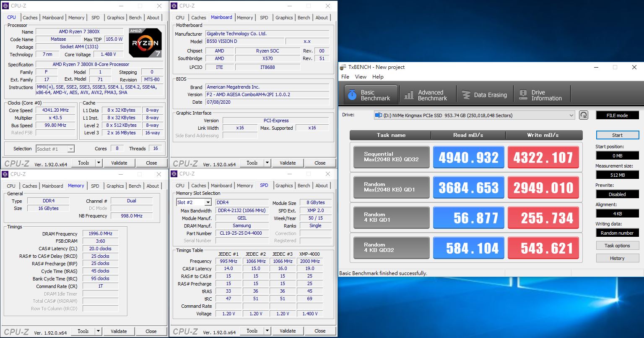
Task: Click the Random Max(2048 KB) QD1 task button
Action: (391, 187)
